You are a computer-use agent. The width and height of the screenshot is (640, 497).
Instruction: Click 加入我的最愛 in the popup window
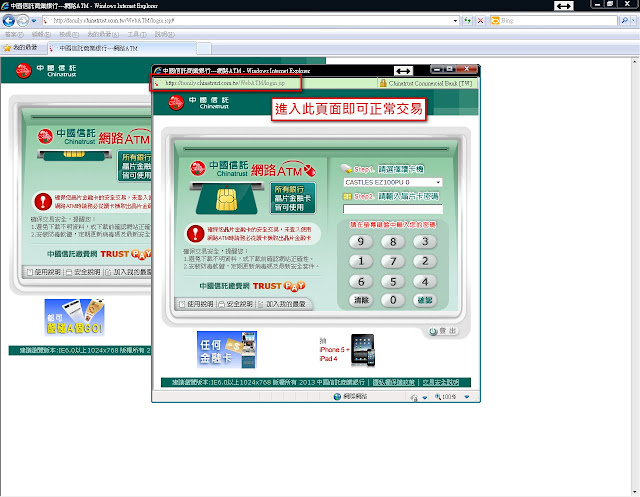pyautogui.click(x=282, y=304)
